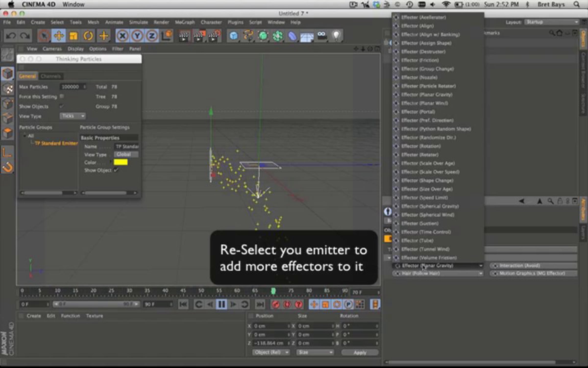
Task: Select the Move tool
Action: coord(59,36)
